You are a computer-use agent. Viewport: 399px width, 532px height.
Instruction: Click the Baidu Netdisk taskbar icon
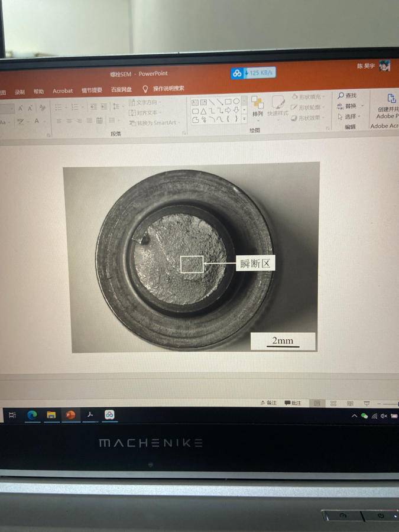tap(109, 415)
